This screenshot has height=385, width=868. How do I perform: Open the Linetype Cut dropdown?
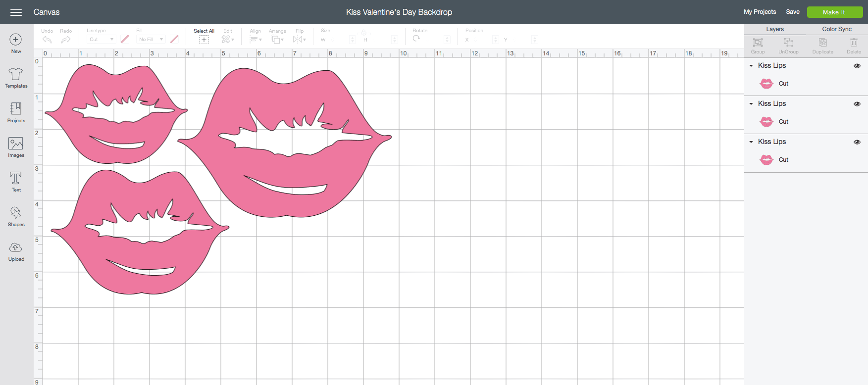click(x=101, y=40)
